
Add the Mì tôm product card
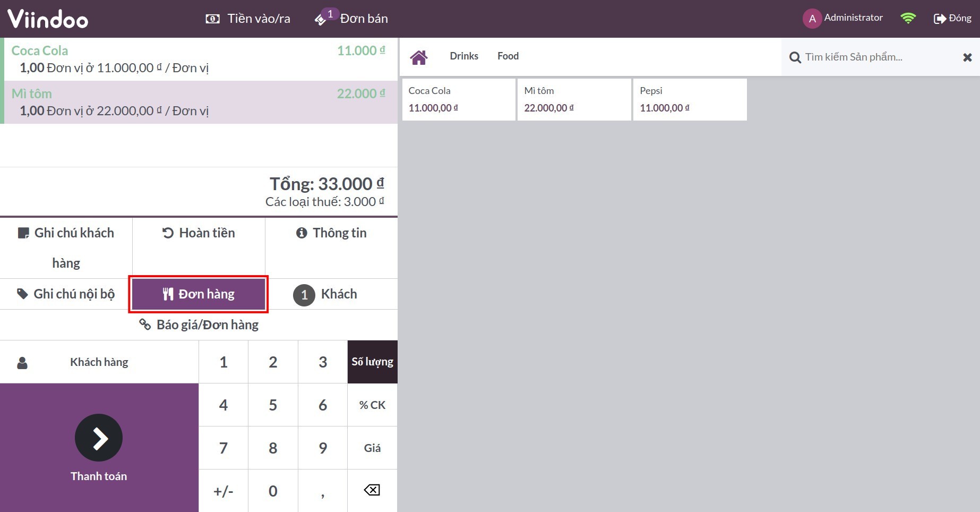[574, 99]
